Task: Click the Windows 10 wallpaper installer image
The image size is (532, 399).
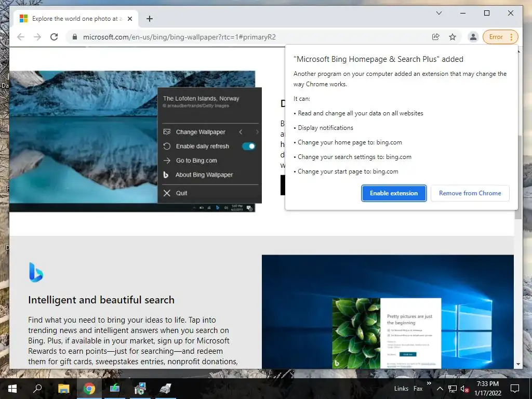Action: point(388,312)
